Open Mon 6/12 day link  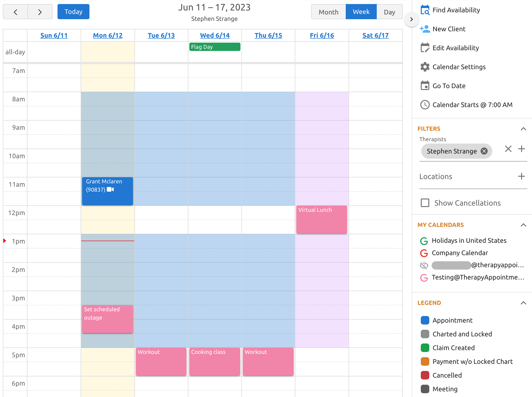point(108,36)
